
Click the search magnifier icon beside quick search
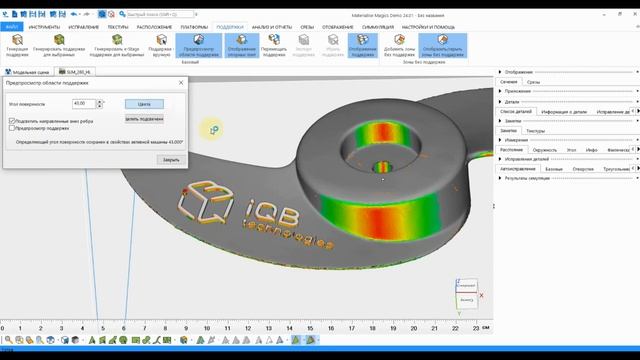coord(122,14)
